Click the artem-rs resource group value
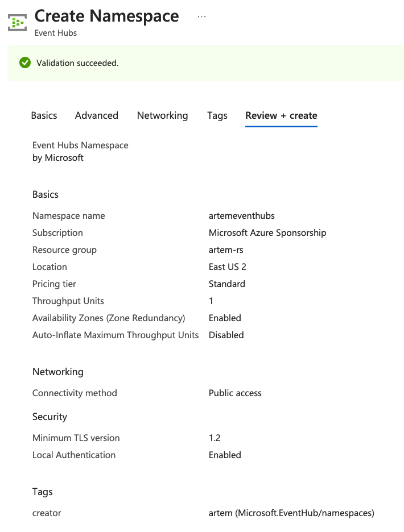This screenshot has height=532, width=404. 226,250
